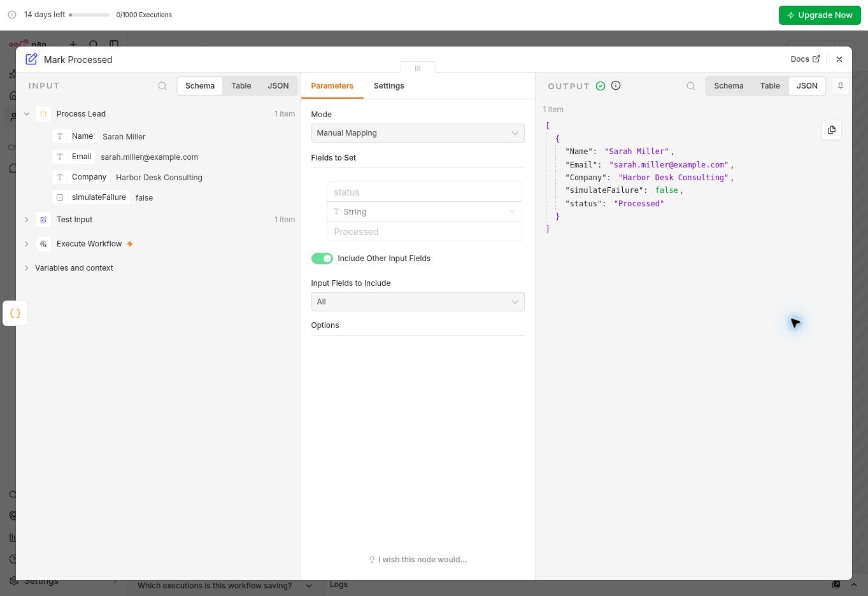Click the status field name input

click(x=424, y=192)
